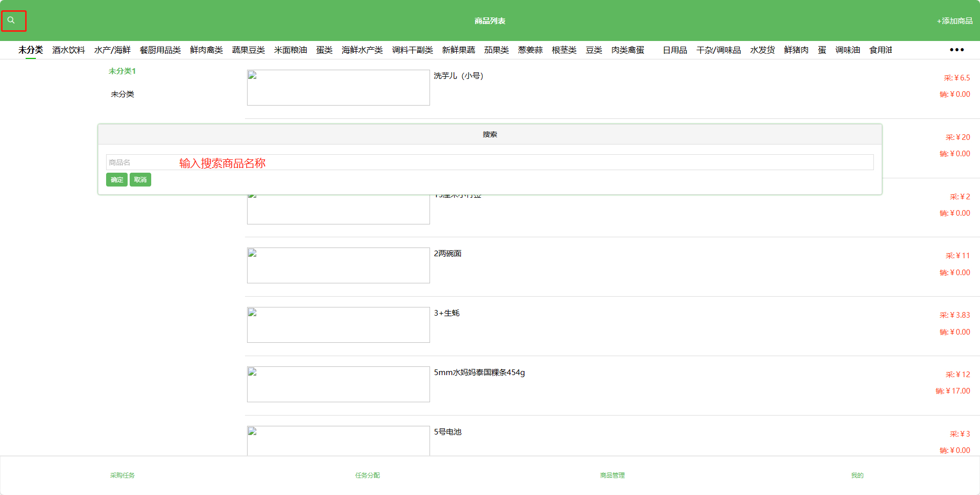Click thumbnail image of 洗芋儿 (小号)
Screen dimensions: 980x495
338,88
